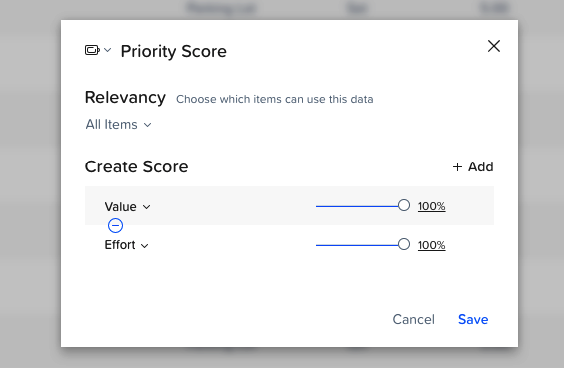Open the Value field dropdown
This screenshot has height=368, width=564.
click(x=128, y=207)
